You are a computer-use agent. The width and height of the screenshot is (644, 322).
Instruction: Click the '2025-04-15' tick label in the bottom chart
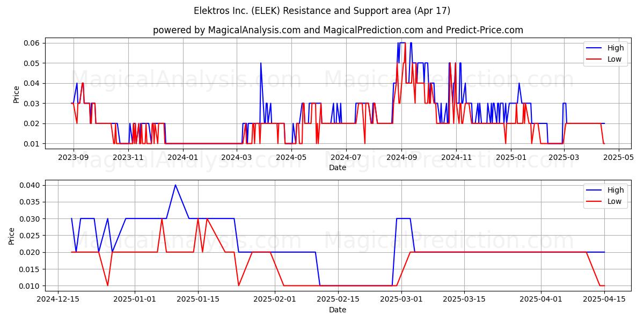[x=605, y=299]
